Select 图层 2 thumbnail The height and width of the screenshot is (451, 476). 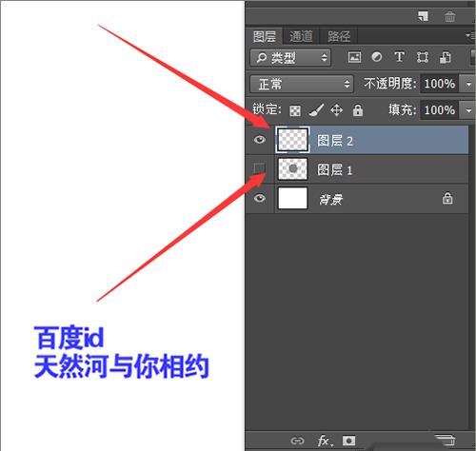pos(292,140)
